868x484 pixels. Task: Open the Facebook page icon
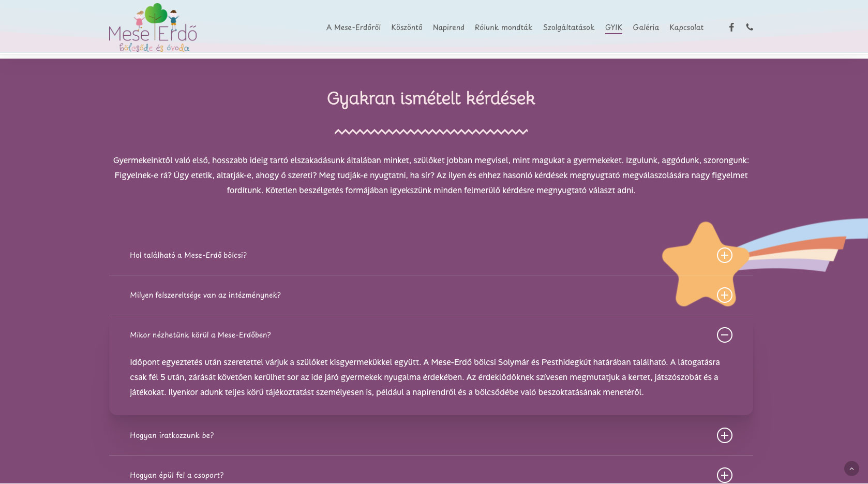[x=731, y=27]
